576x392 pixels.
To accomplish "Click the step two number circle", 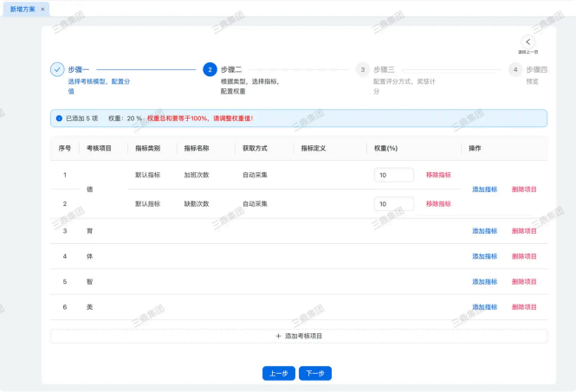I will point(210,69).
